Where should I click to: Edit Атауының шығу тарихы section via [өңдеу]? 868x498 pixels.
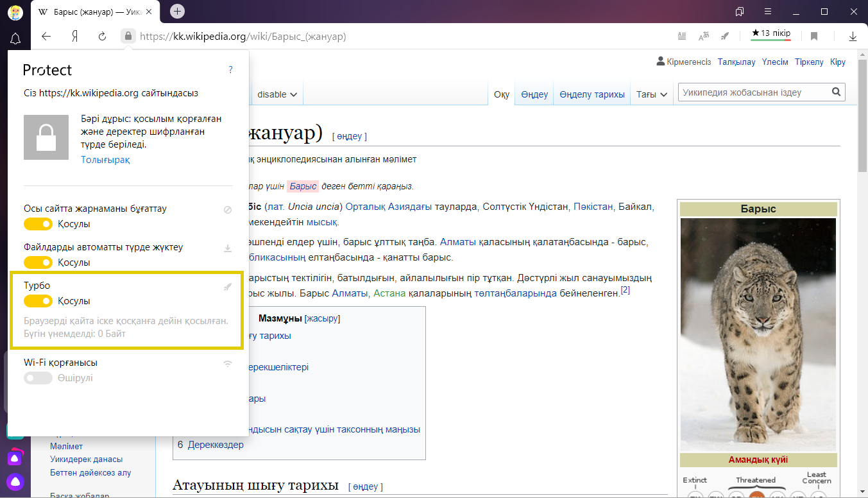(x=366, y=486)
